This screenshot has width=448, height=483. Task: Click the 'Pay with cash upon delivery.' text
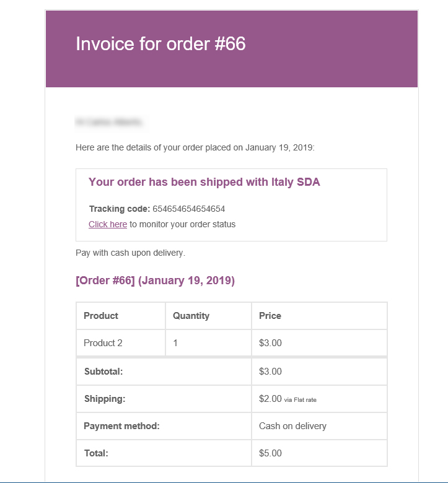[130, 253]
